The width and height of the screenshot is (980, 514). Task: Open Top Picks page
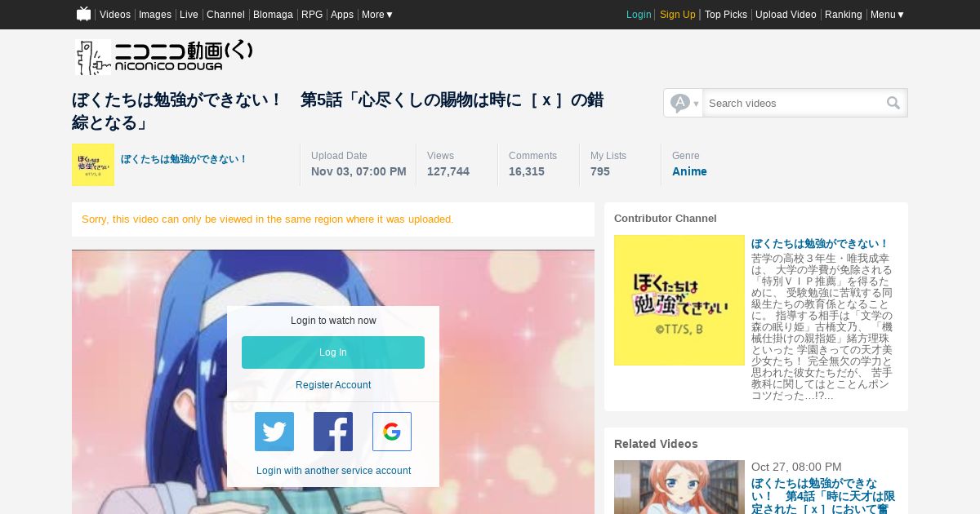(x=726, y=15)
